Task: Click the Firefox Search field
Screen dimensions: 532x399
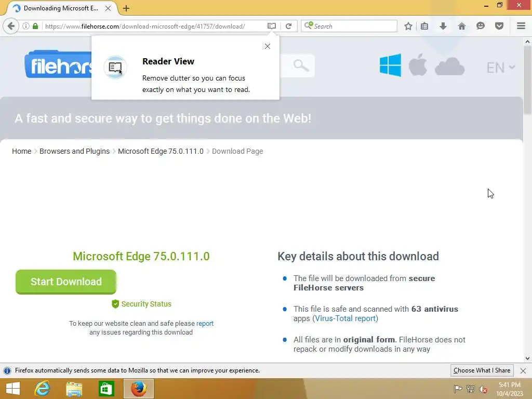Action: 349,26
